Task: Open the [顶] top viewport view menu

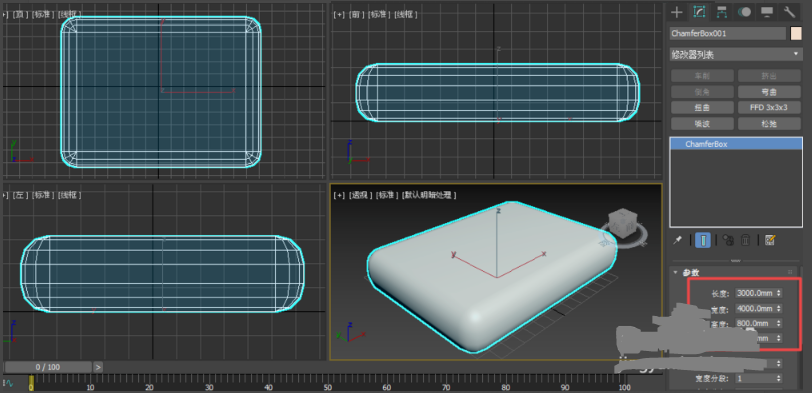Action: coord(21,14)
